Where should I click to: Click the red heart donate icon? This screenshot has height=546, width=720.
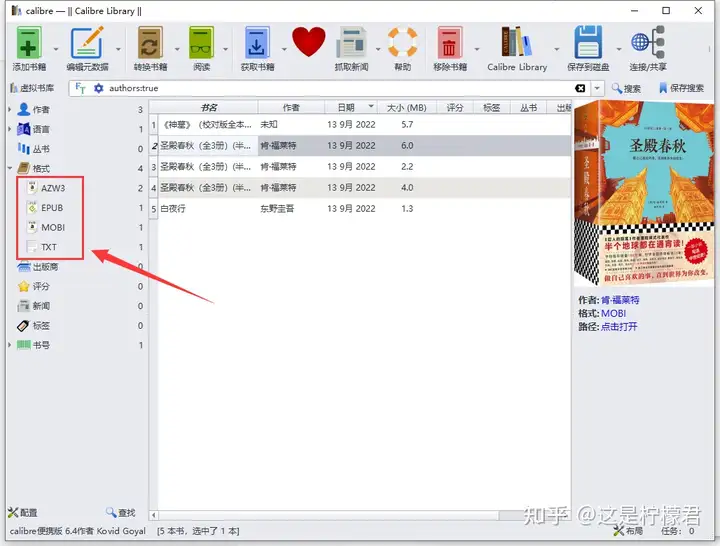(309, 41)
